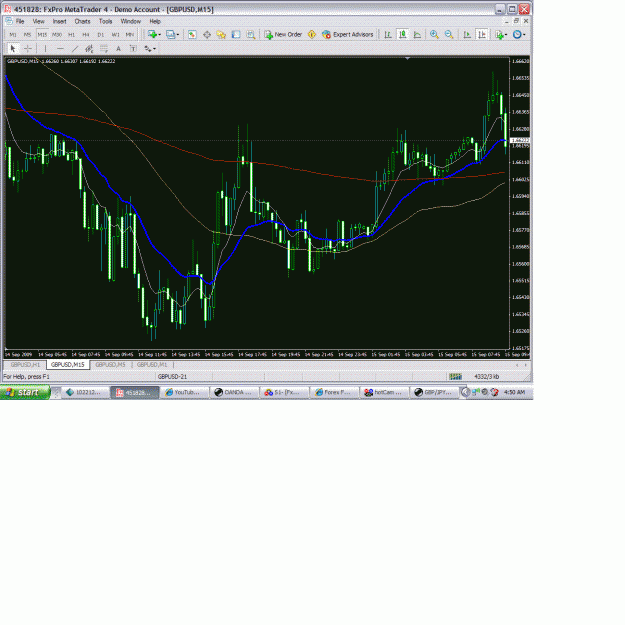Screen dimensions: 625x625
Task: Switch to the GBPUSD,H1 chart tab
Action: pyautogui.click(x=25, y=364)
